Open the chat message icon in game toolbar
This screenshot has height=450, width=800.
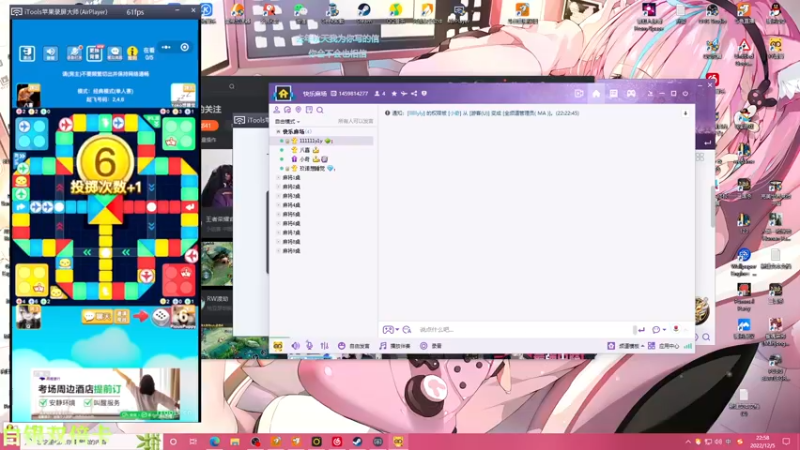[114, 53]
